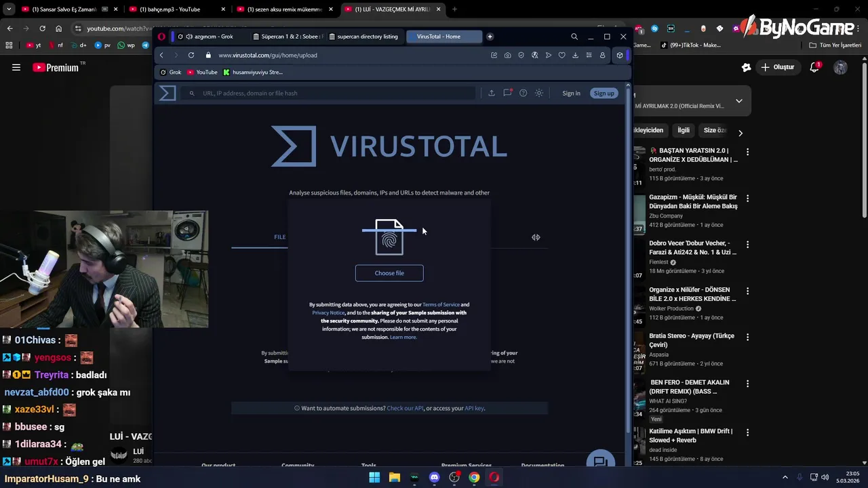Click the Sign up button on VirusTotal

click(604, 93)
